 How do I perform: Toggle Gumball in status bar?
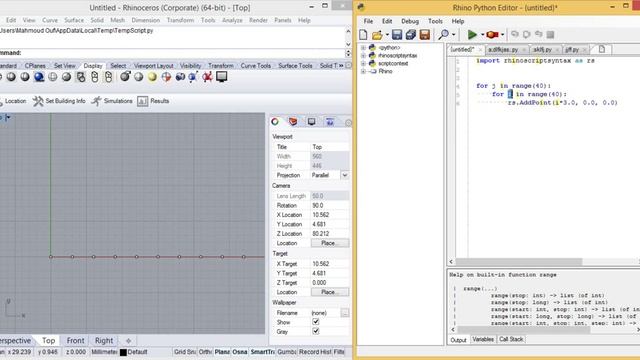coord(287,352)
